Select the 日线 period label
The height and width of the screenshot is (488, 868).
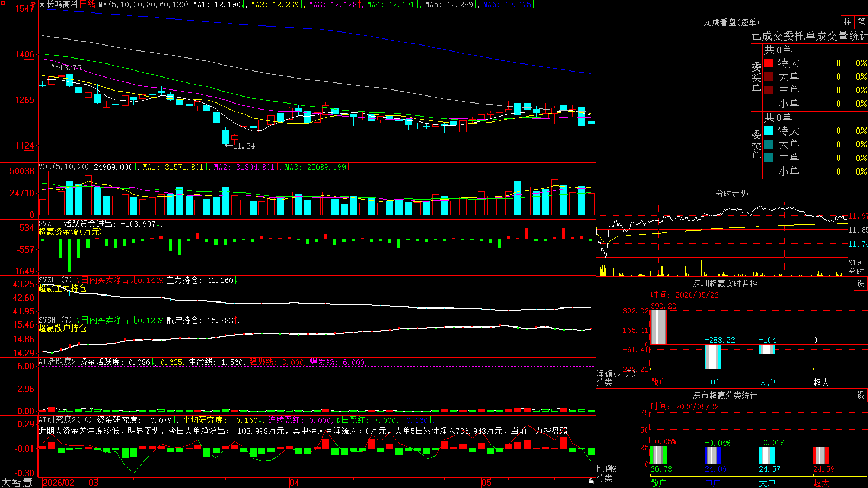[x=87, y=4]
